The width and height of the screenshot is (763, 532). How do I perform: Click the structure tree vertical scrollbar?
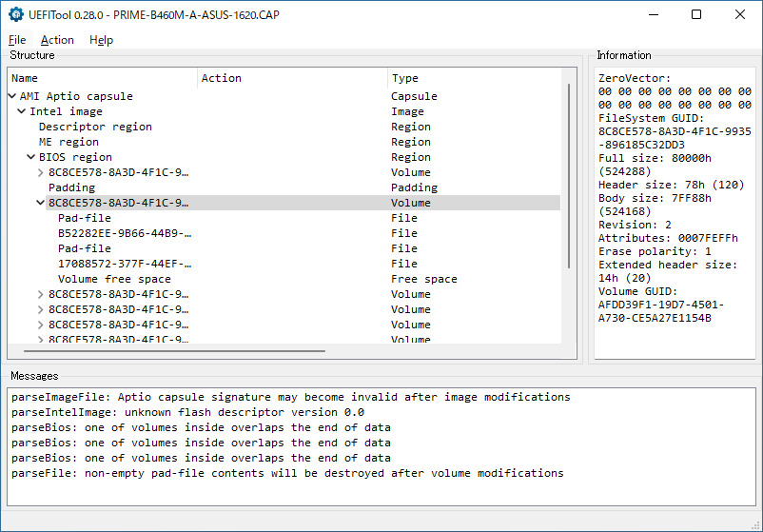(x=568, y=176)
